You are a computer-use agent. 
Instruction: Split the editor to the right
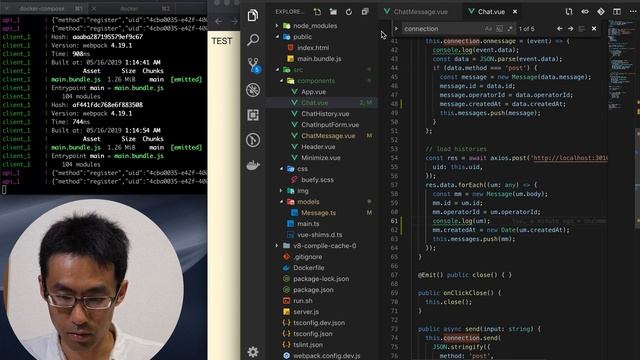[x=617, y=12]
